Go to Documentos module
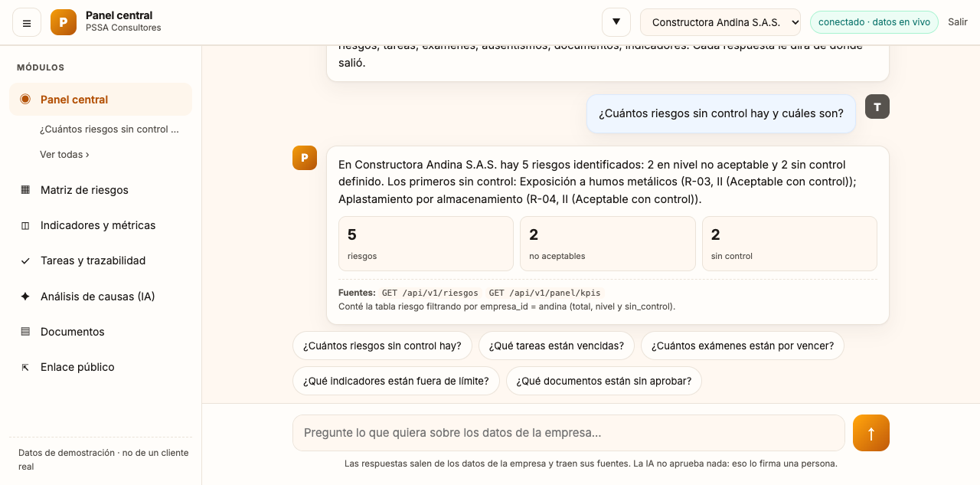This screenshot has height=485, width=980. click(100, 332)
